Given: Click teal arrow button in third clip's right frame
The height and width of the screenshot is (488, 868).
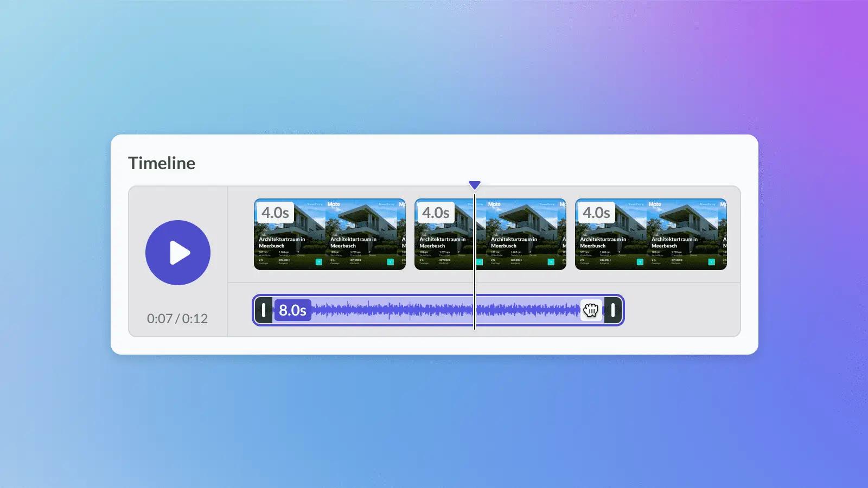Looking at the screenshot, I should click(x=711, y=262).
